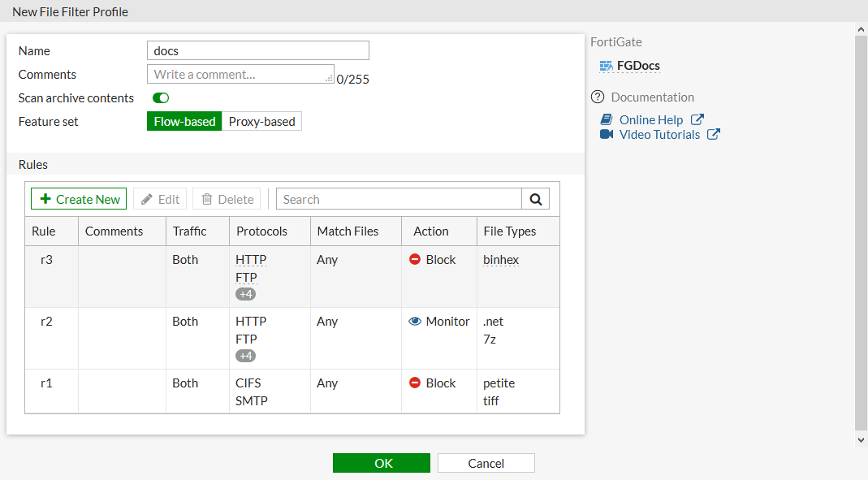Click the video camera icon beside Video Tutorials
The height and width of the screenshot is (480, 868).
coord(605,135)
